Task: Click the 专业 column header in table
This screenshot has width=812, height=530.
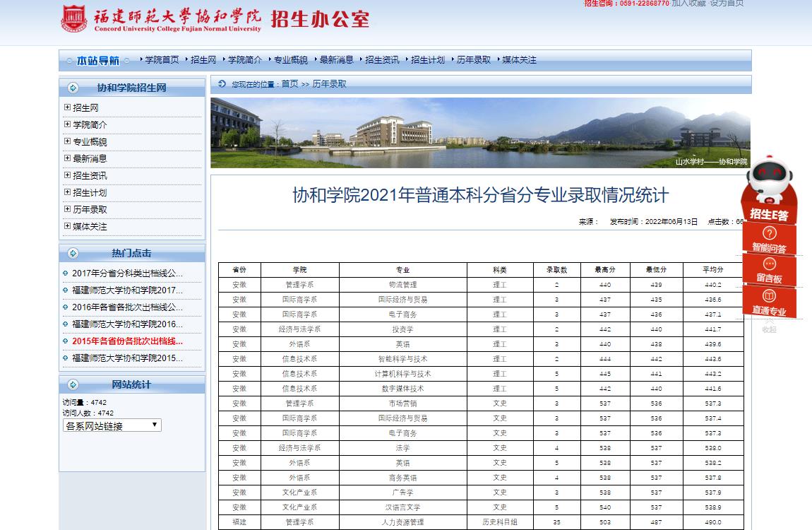Action: (403, 270)
